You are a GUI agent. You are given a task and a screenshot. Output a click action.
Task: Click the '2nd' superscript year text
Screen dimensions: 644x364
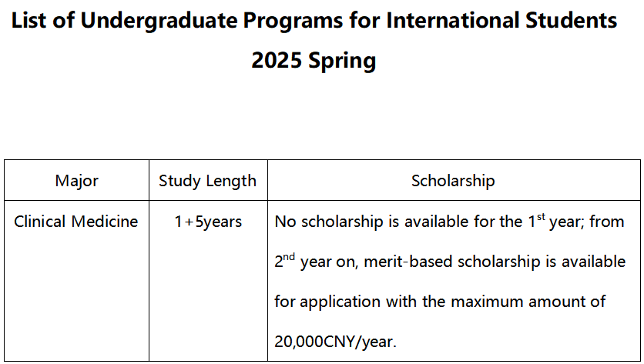click(x=284, y=260)
